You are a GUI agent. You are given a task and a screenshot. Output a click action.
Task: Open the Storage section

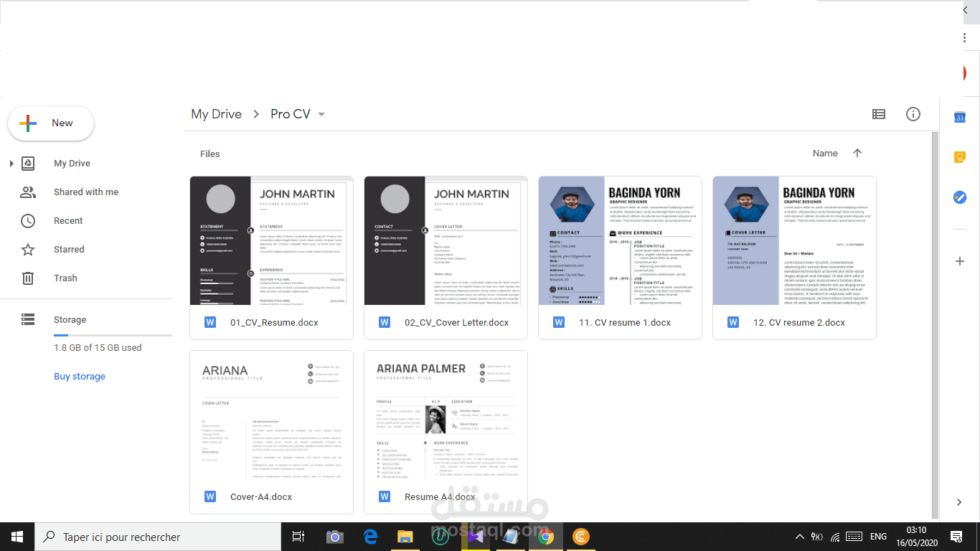(x=70, y=320)
